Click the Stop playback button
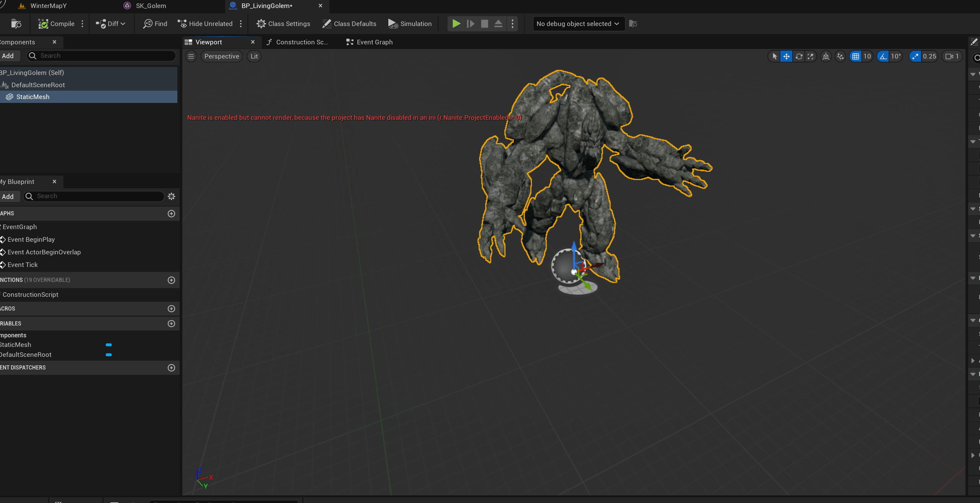The height and width of the screenshot is (503, 980). tap(484, 24)
